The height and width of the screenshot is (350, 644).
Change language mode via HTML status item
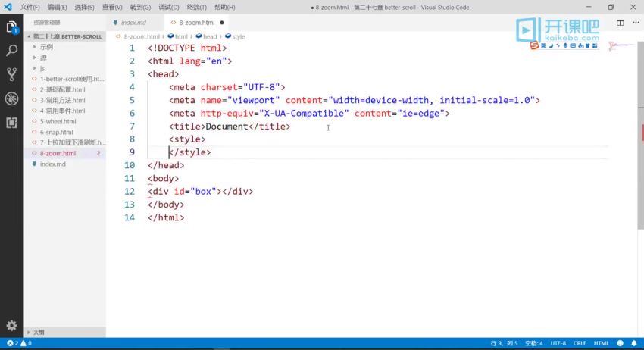pos(602,343)
